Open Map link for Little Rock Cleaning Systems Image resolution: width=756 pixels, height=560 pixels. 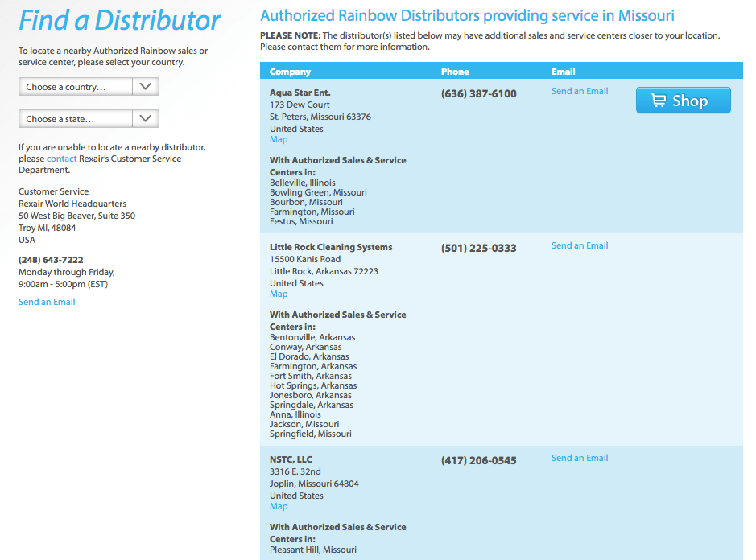(279, 294)
